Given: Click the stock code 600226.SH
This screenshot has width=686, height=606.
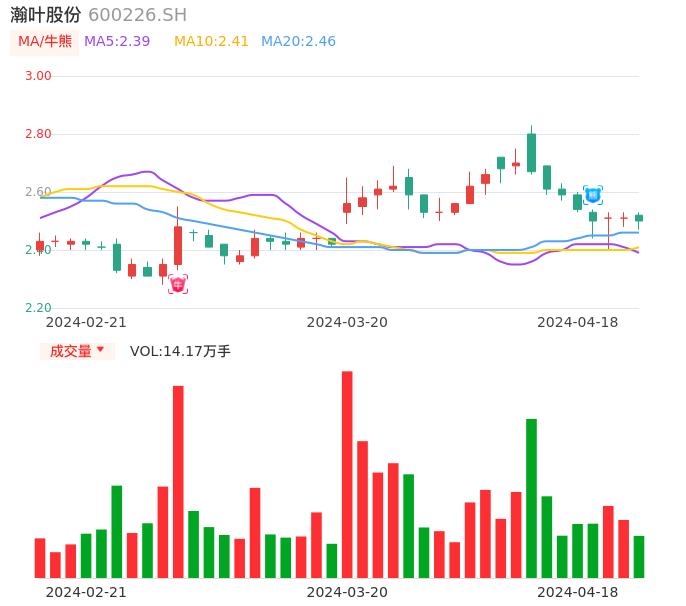Looking at the screenshot, I should click(137, 15).
